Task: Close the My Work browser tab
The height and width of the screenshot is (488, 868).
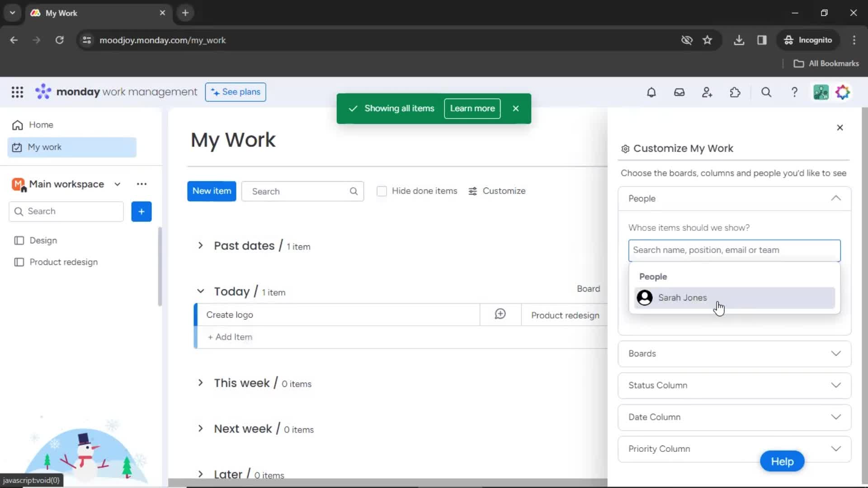Action: pos(162,13)
